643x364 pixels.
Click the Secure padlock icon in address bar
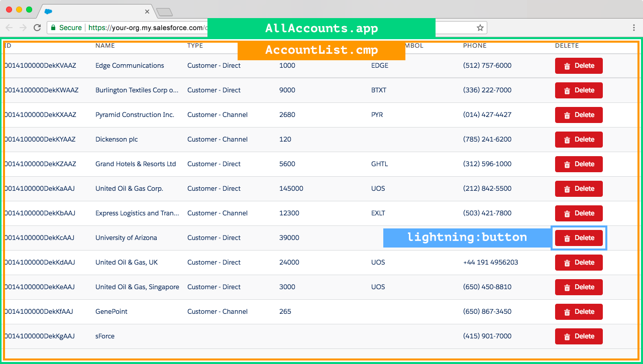click(53, 28)
